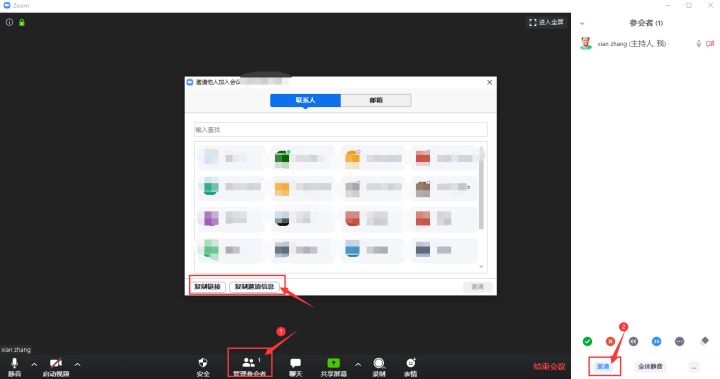Click the Clear All eraser icon

[x=704, y=341]
